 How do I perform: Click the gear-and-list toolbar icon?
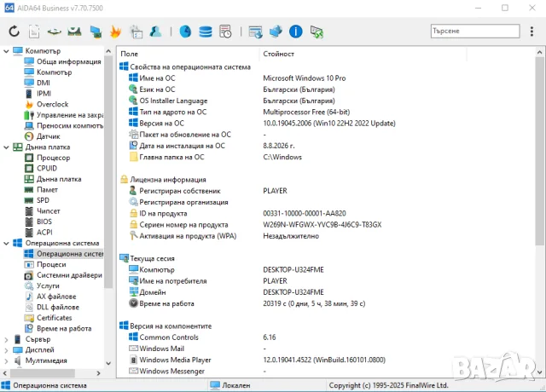click(x=136, y=32)
